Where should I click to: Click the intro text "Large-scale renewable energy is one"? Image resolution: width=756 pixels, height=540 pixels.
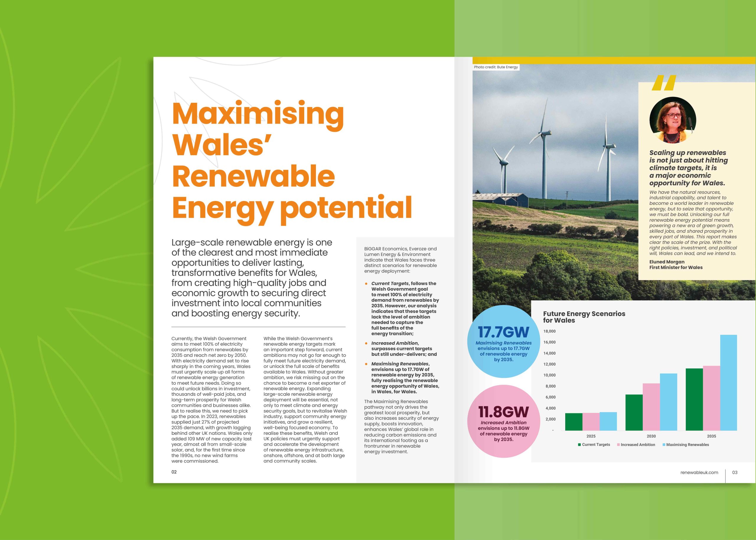[x=252, y=242]
